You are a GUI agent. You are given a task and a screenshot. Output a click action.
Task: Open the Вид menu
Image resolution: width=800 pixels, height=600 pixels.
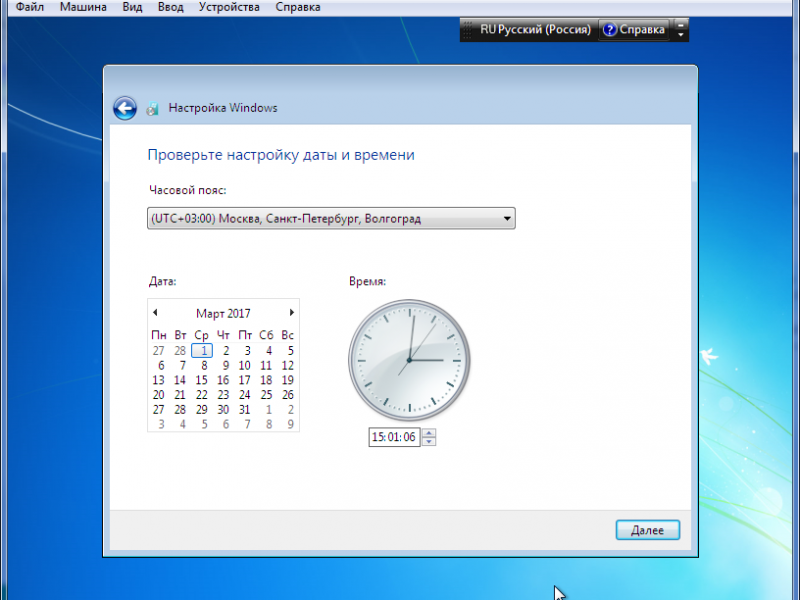coord(132,7)
